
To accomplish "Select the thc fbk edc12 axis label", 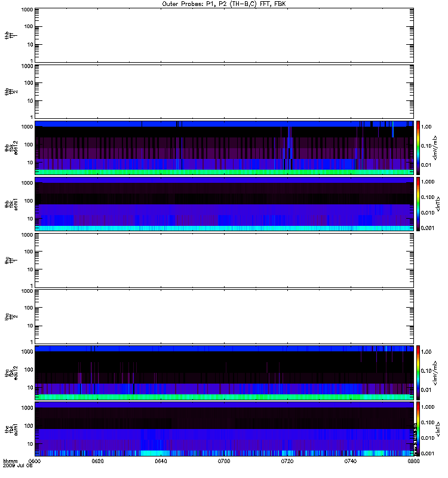I will tap(11, 373).
